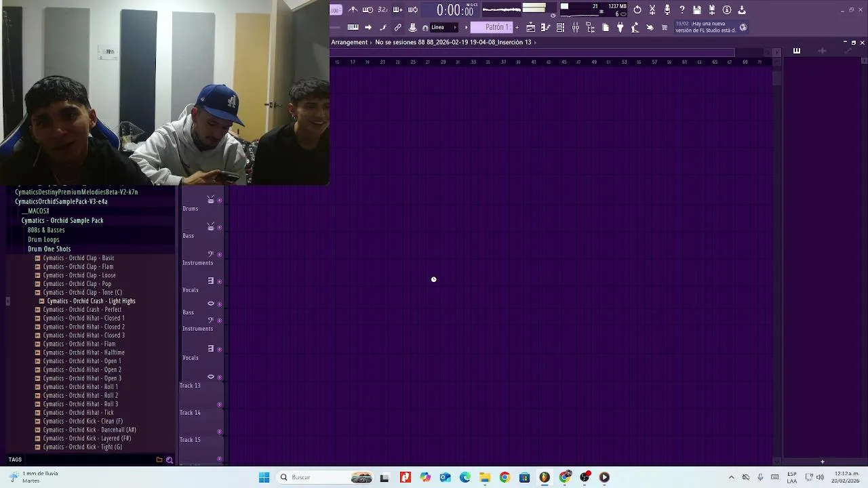Open the Windows Start menu
Viewport: 868px width, 488px height.
(x=264, y=477)
